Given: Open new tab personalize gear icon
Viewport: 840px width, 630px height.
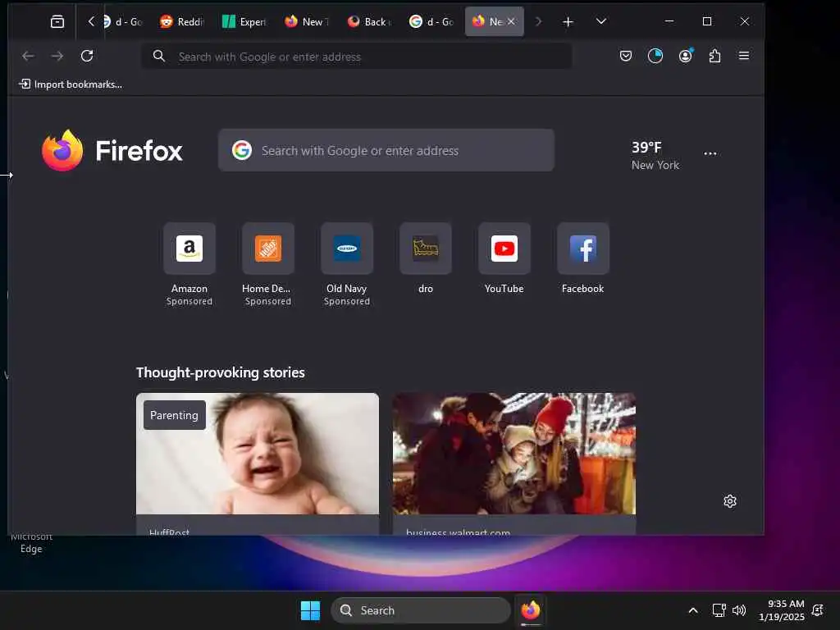Looking at the screenshot, I should 729,501.
